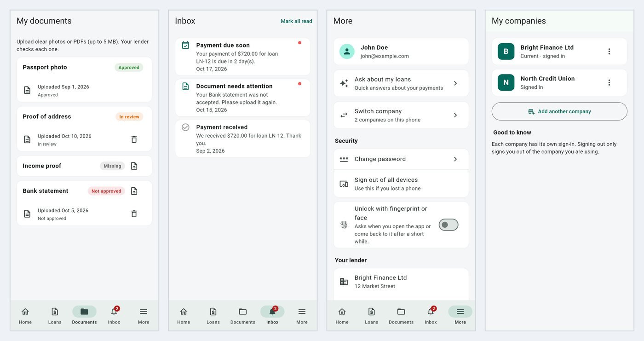Open the Bright Finance Ltd three-dot menu
This screenshot has height=341, width=644.
click(609, 52)
